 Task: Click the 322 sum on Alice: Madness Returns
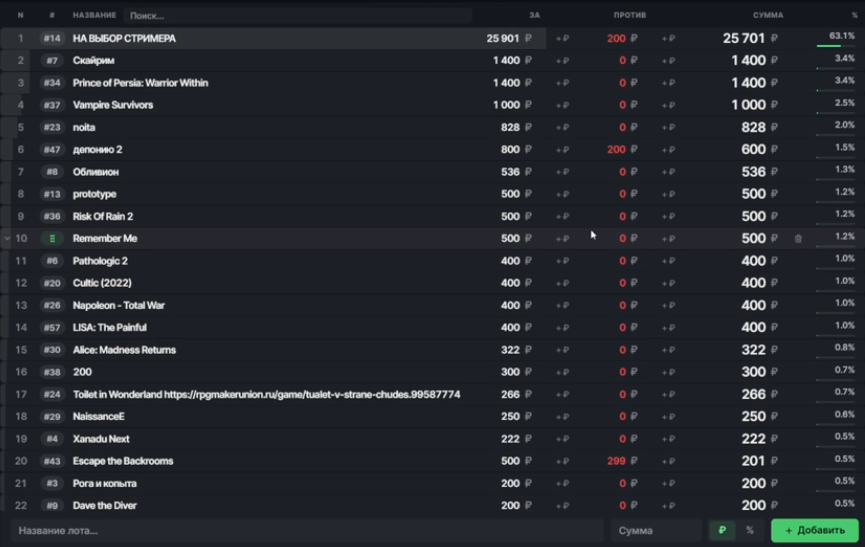point(753,350)
